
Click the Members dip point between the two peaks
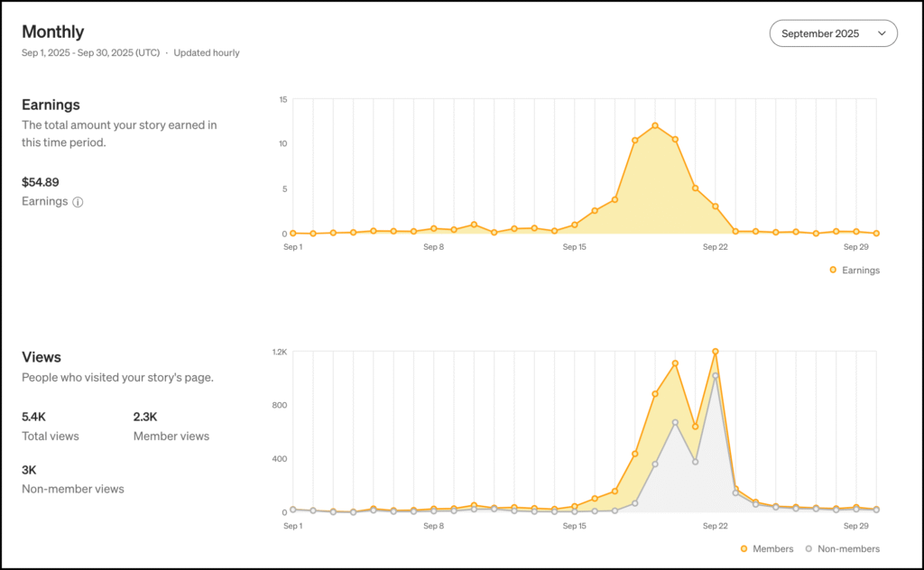pos(695,427)
